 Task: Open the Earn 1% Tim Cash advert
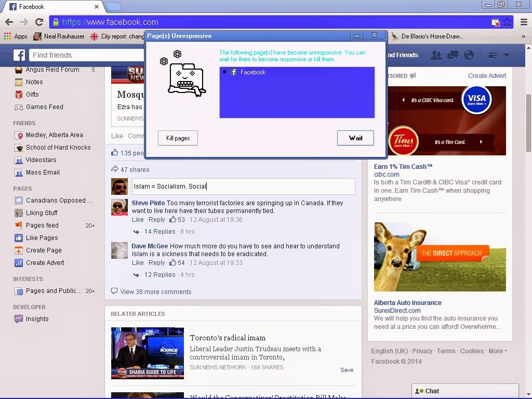pos(403,167)
